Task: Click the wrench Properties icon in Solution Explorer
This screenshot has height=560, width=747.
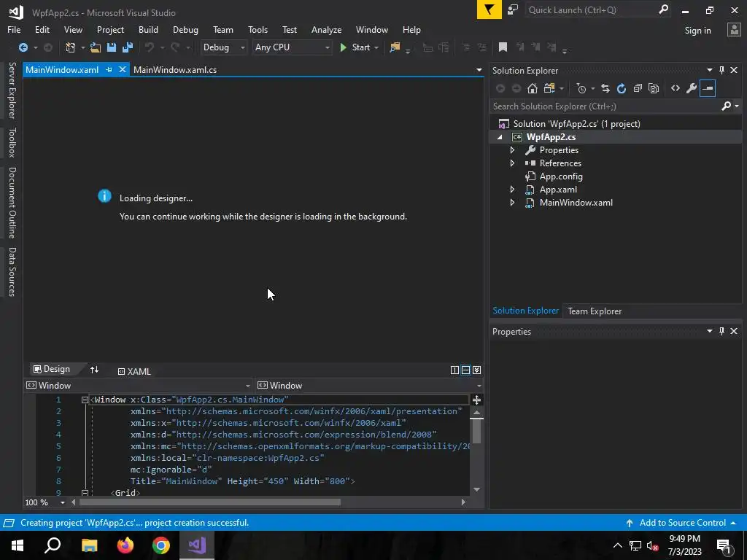Action: (x=692, y=88)
